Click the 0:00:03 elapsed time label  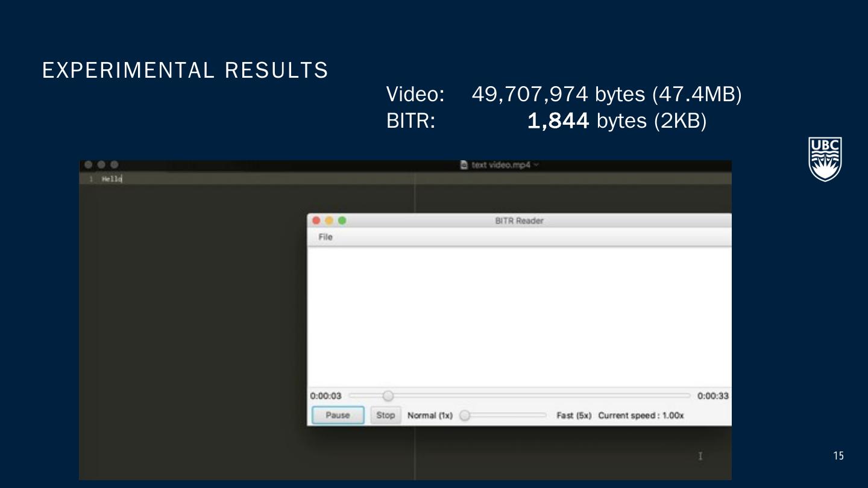(x=325, y=396)
